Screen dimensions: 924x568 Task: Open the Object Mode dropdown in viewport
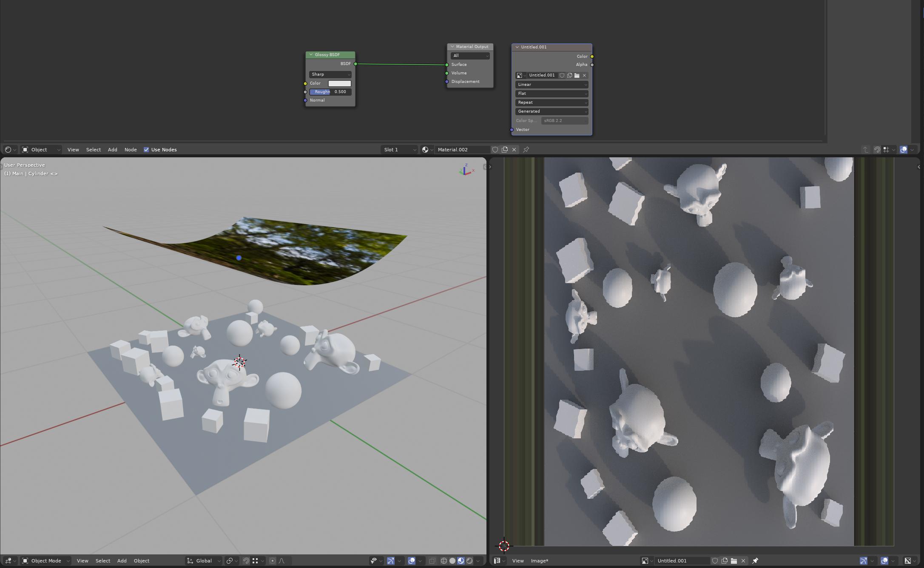(45, 561)
